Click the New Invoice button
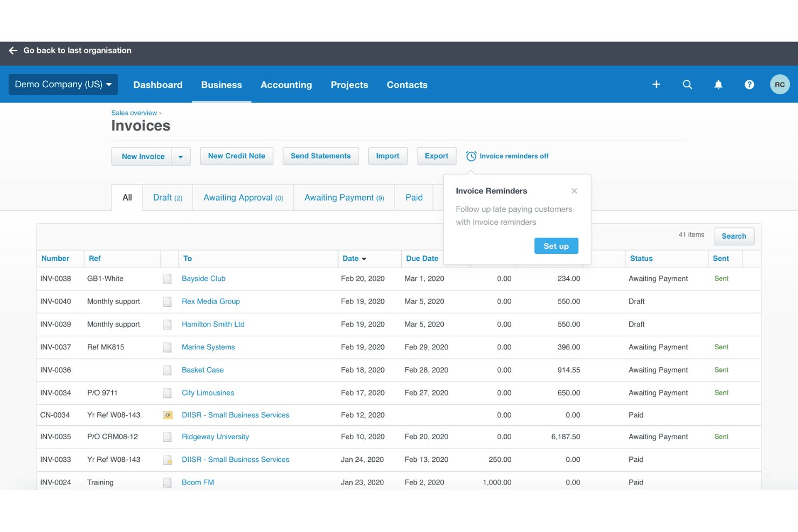798x532 pixels. point(142,157)
